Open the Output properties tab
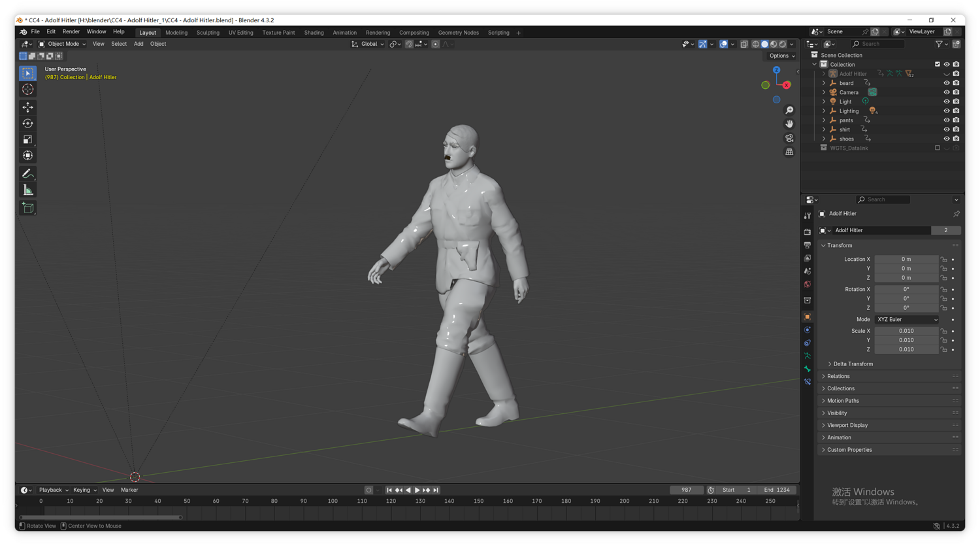Image resolution: width=980 pixels, height=546 pixels. [x=808, y=245]
